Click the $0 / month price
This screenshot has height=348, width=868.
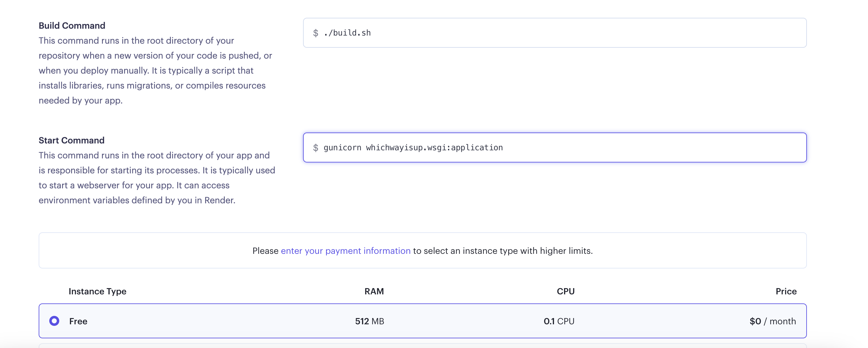pos(772,321)
